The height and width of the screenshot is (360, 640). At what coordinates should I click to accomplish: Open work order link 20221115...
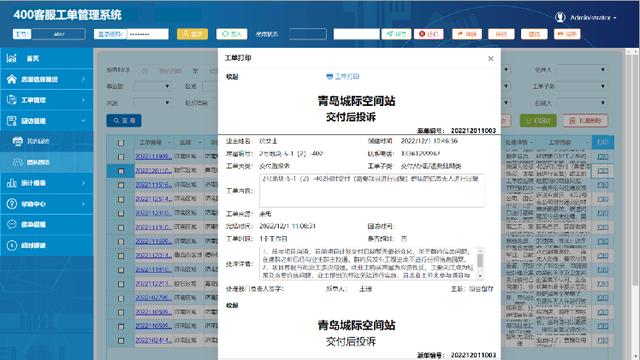click(153, 185)
